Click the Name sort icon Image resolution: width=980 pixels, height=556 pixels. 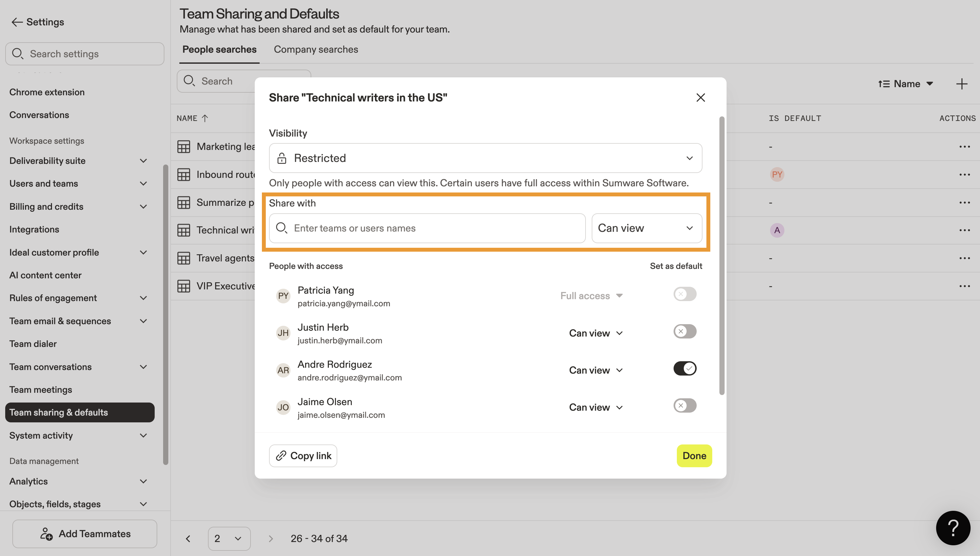[884, 84]
